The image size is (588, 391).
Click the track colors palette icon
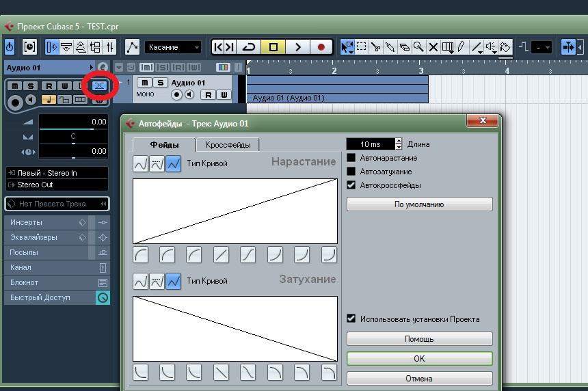click(x=223, y=67)
